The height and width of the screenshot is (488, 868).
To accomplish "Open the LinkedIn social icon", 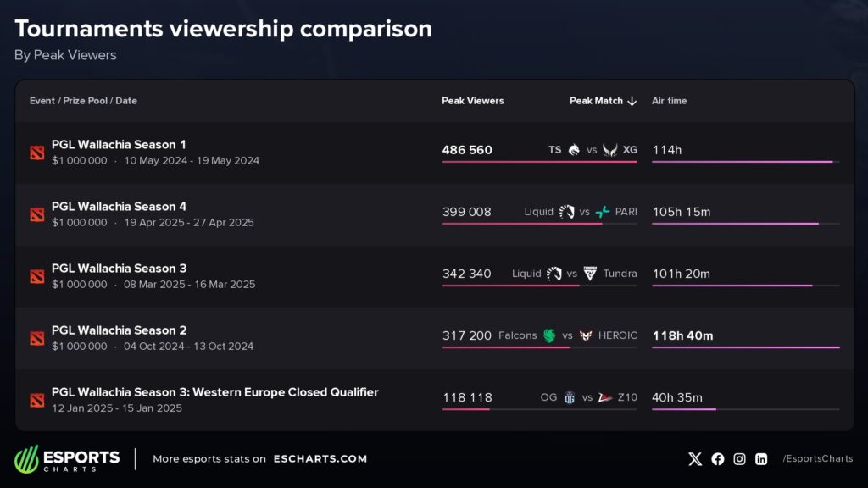I will tap(761, 458).
